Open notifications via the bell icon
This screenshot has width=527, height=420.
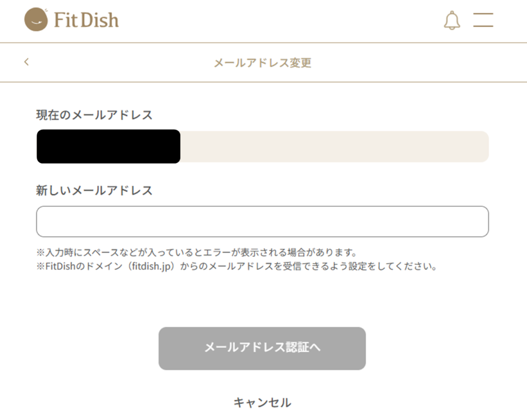click(452, 20)
